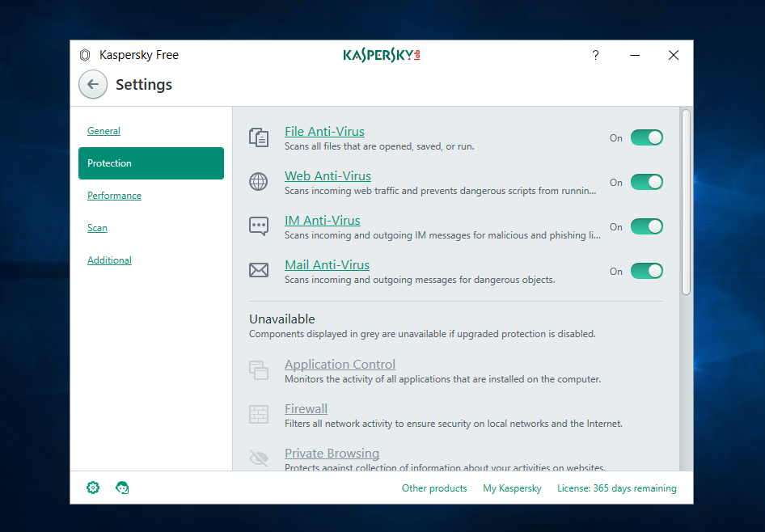Click the IM Anti-Virus chat bubble icon

click(x=259, y=226)
